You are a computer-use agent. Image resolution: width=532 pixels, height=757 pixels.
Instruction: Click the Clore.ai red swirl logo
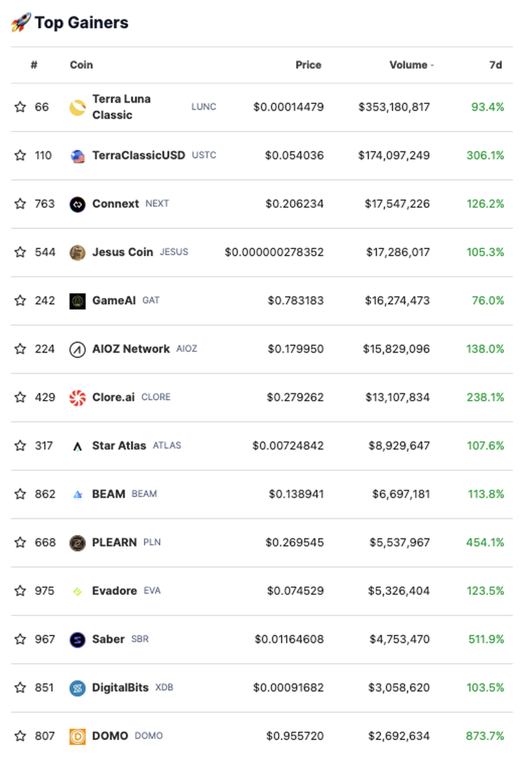(x=77, y=398)
